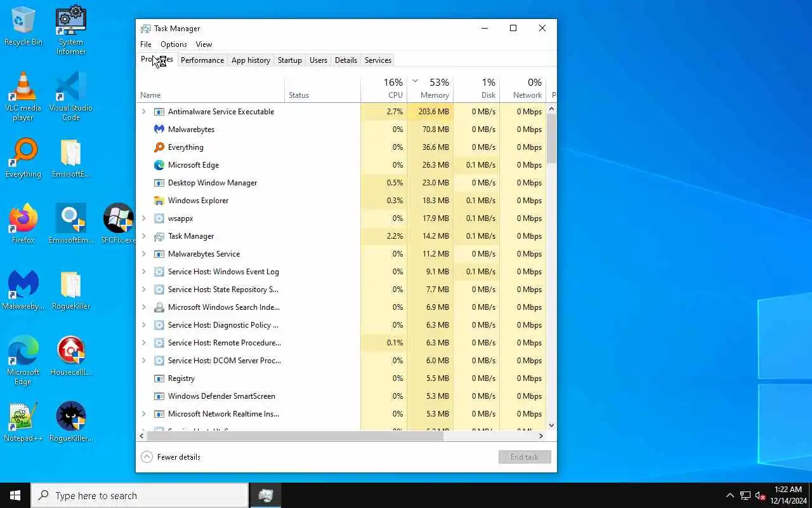Viewport: 812px width, 508px height.
Task: Select the SFCFix.exe desktop icon
Action: coord(119,225)
